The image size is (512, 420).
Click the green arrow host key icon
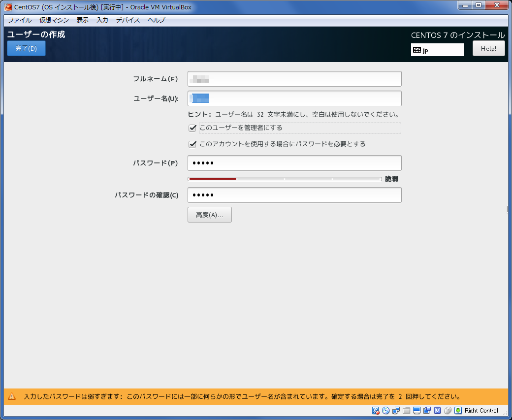(x=458, y=411)
